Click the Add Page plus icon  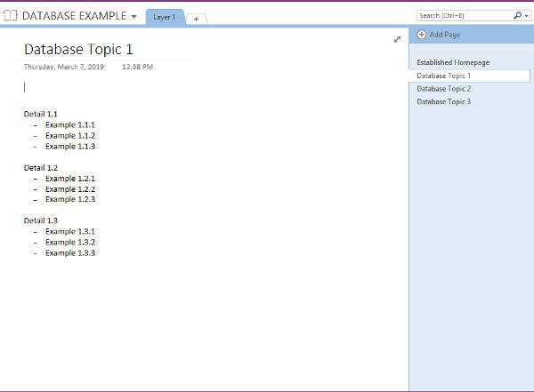[x=421, y=35]
